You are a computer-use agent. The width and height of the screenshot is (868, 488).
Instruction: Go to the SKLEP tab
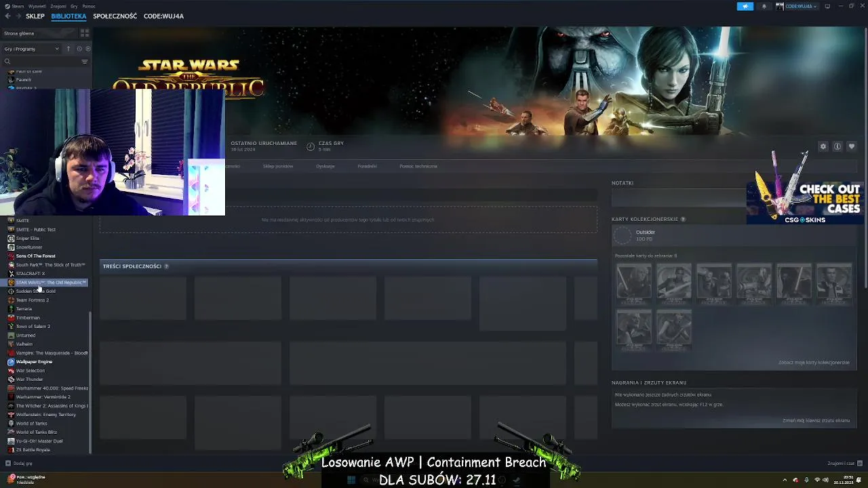pos(35,16)
